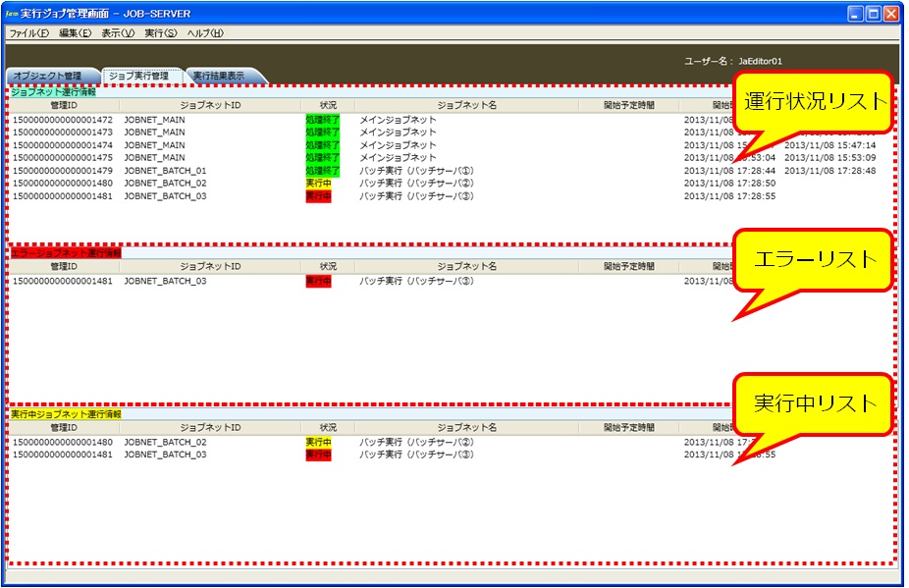Select JOBNET_BATCH_03 row in the error list
This screenshot has height=588, width=909.
tap(165, 282)
